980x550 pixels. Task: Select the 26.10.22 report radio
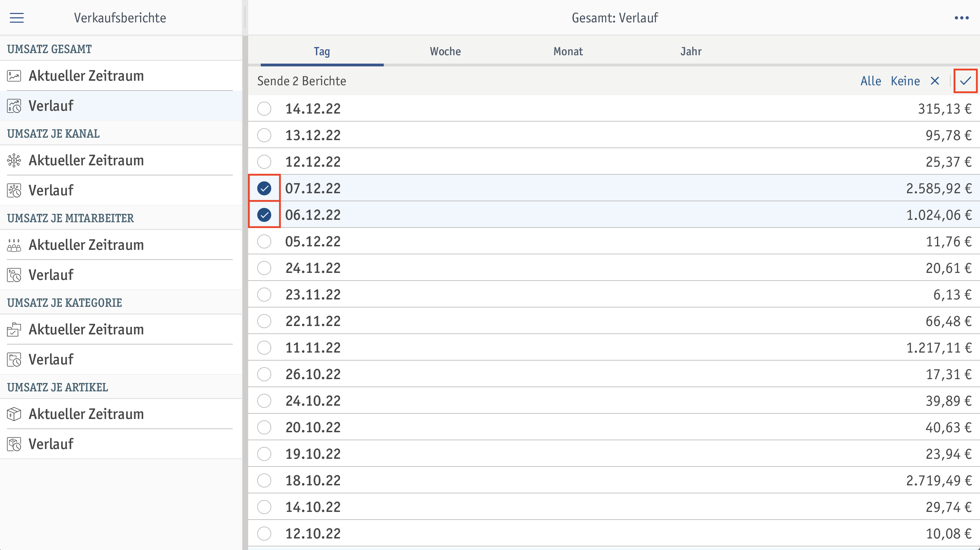pos(264,374)
